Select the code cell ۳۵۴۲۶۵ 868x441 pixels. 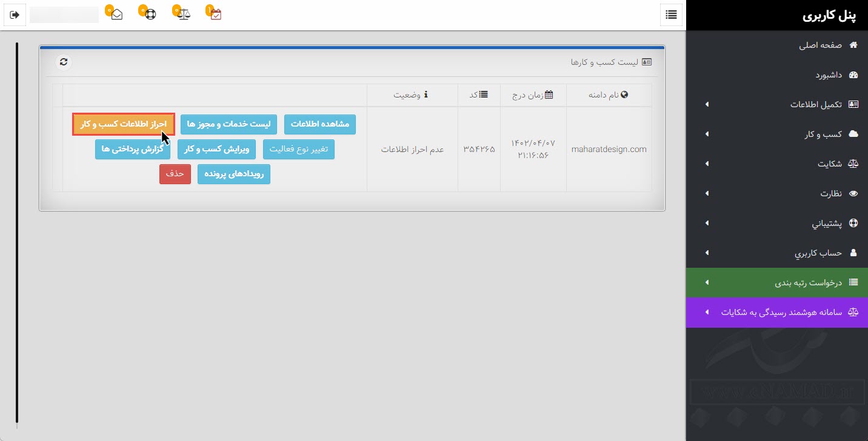[x=479, y=149]
